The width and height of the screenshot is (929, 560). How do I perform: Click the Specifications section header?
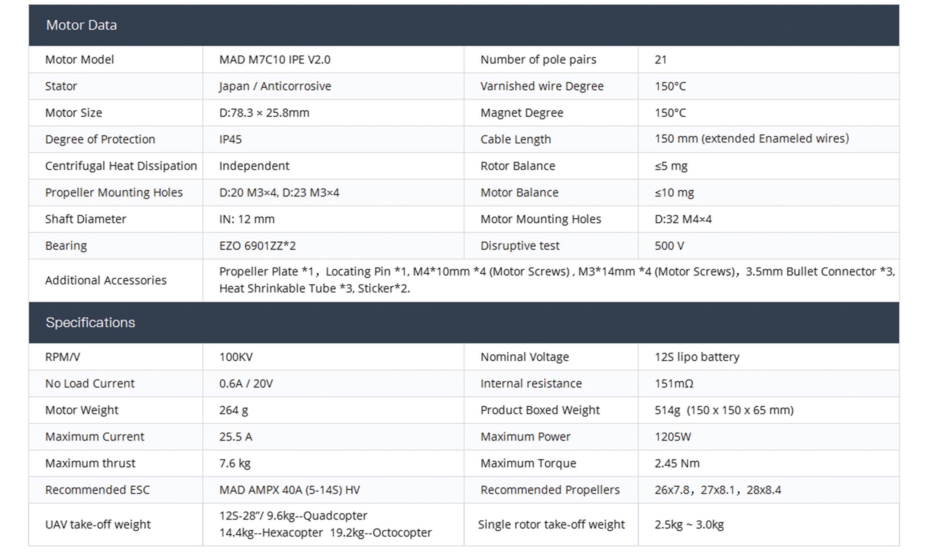click(90, 323)
